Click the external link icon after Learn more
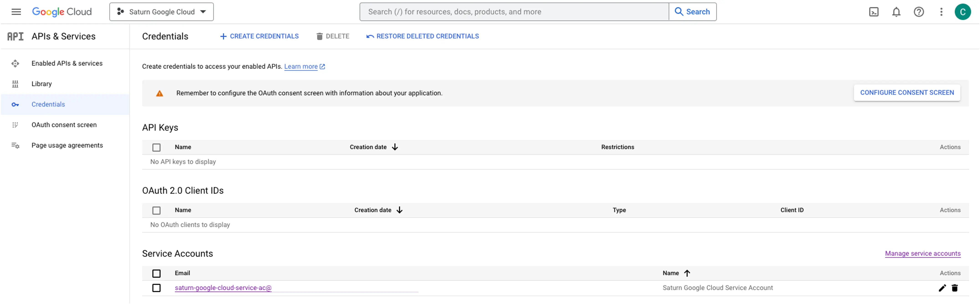This screenshot has height=304, width=980. (322, 67)
